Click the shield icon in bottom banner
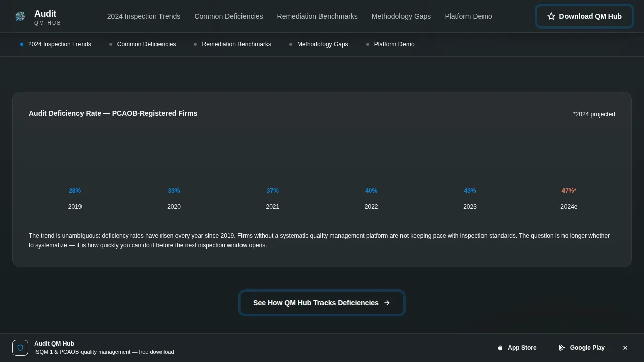 click(20, 348)
